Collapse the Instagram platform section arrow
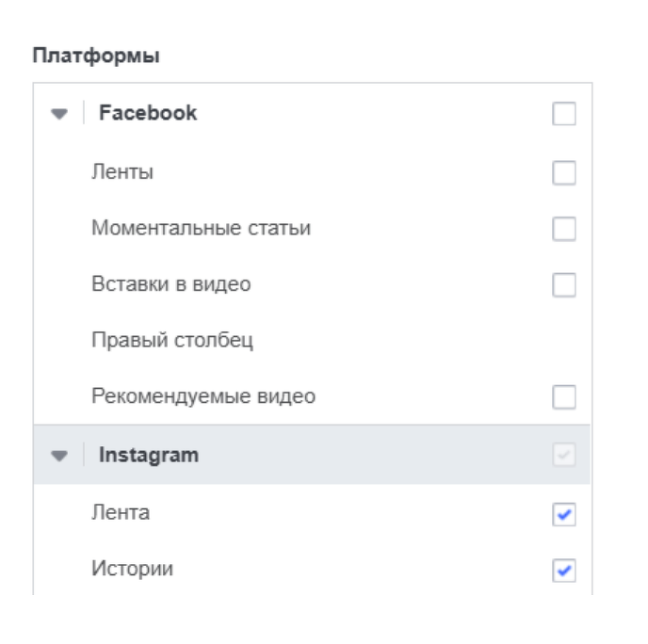Image resolution: width=648 pixels, height=644 pixels. pyautogui.click(x=60, y=456)
